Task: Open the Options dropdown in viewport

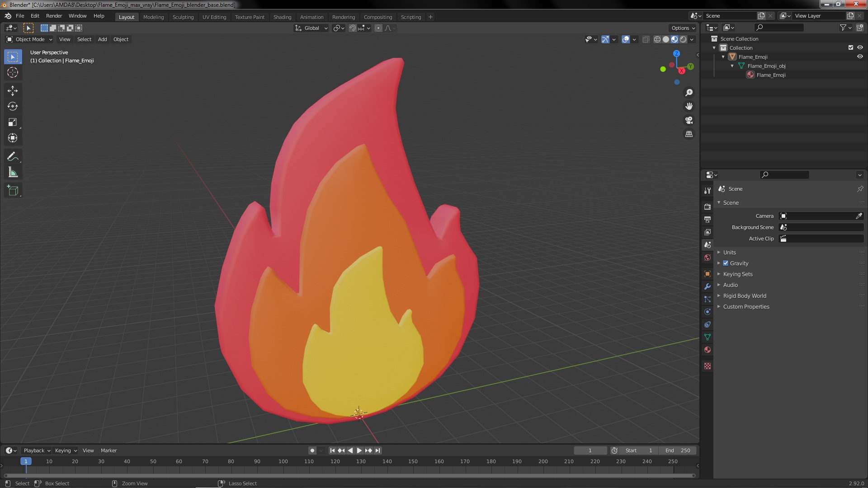Action: coord(683,28)
